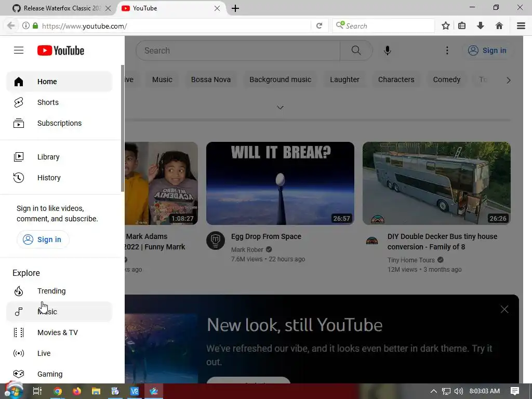
Task: Open Movies & TV under Explore
Action: 59,332
